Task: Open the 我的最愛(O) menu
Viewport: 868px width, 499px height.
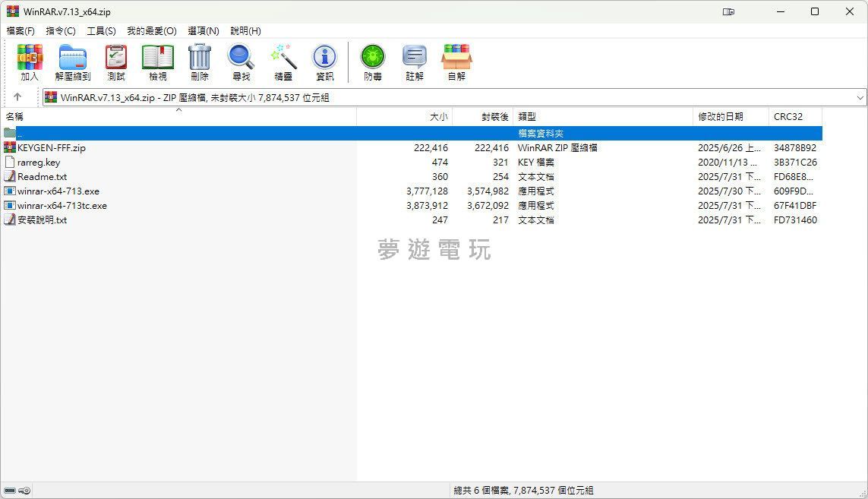Action: (151, 31)
